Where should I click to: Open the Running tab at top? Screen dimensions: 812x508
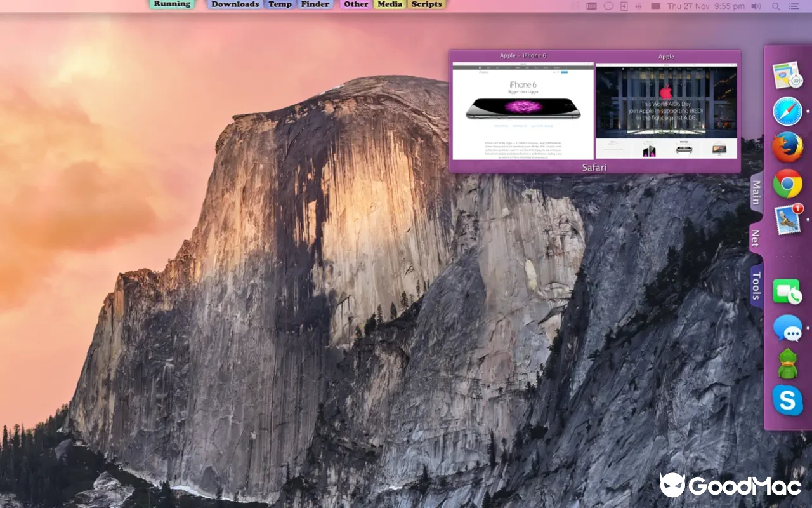coord(172,4)
